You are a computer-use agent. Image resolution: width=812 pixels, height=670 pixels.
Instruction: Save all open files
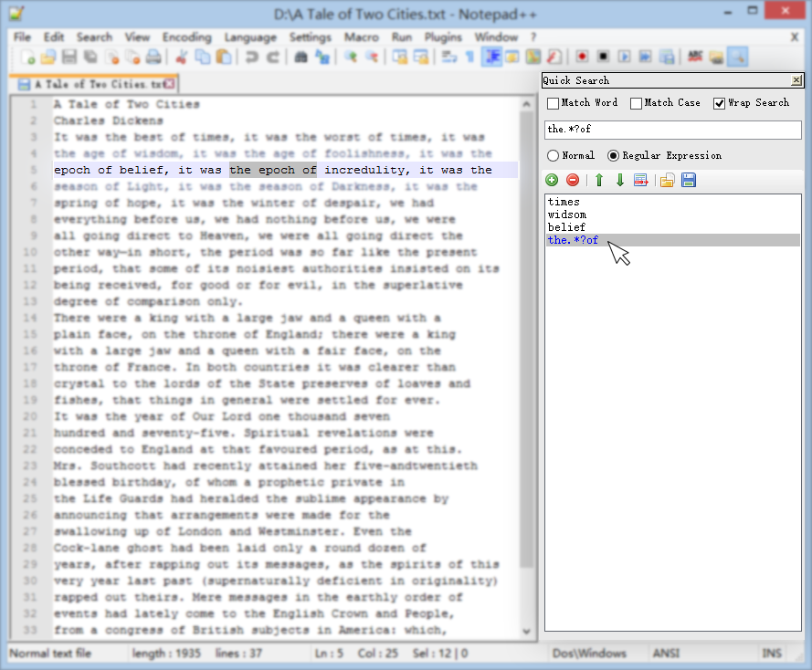(89, 57)
